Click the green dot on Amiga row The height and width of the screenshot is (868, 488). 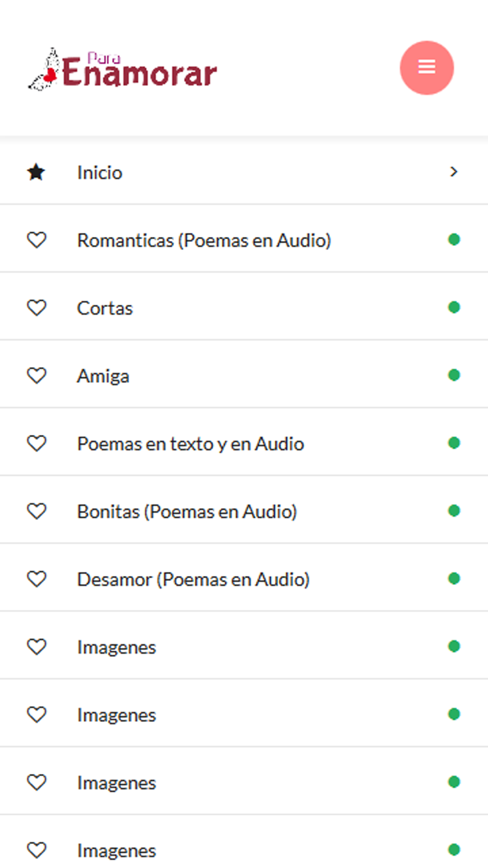tap(454, 375)
